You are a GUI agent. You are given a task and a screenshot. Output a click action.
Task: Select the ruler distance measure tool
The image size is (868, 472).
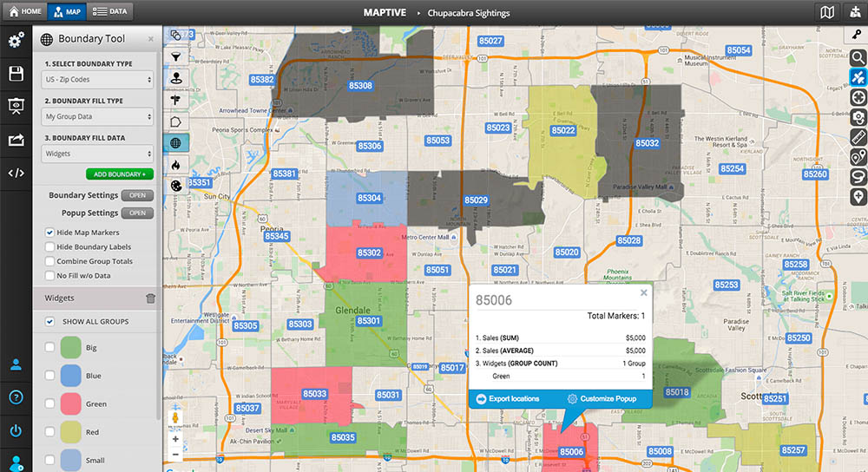tap(858, 137)
